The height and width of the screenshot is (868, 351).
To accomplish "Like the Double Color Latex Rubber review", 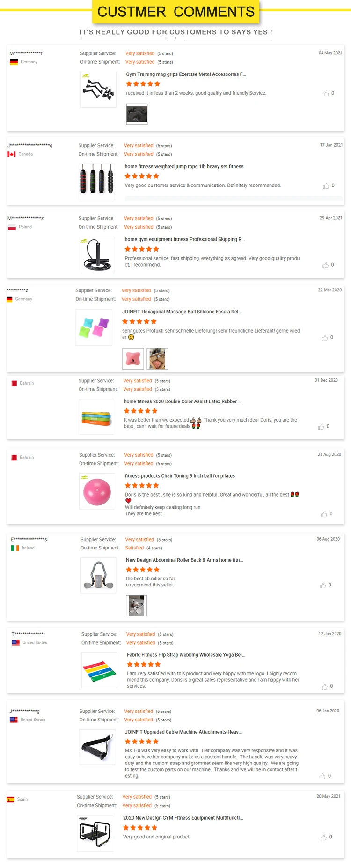I will [x=321, y=427].
